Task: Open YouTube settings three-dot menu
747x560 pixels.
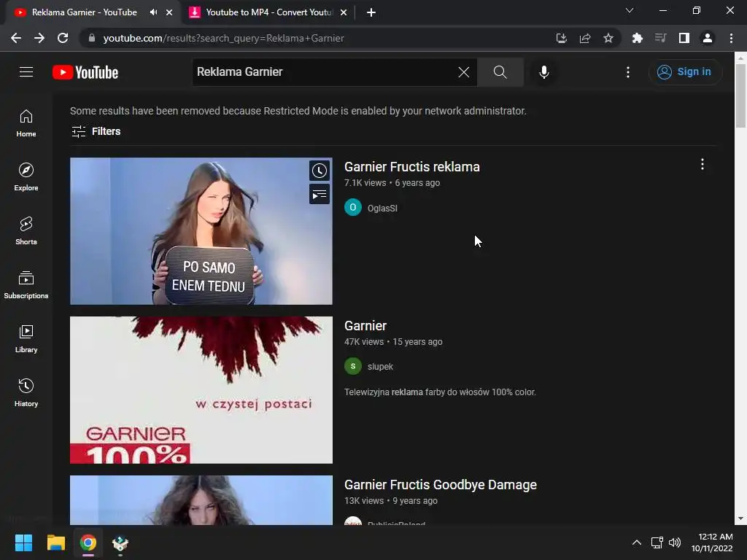Action: pos(628,72)
